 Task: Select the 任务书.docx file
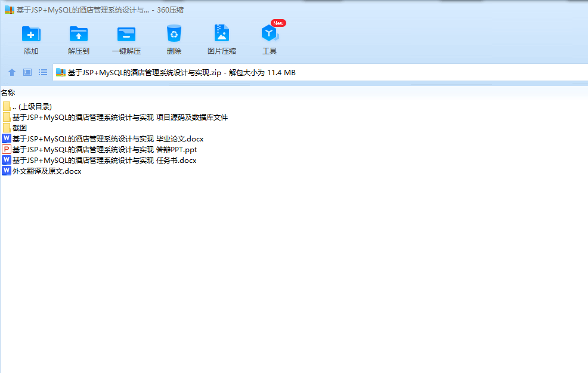pos(100,160)
